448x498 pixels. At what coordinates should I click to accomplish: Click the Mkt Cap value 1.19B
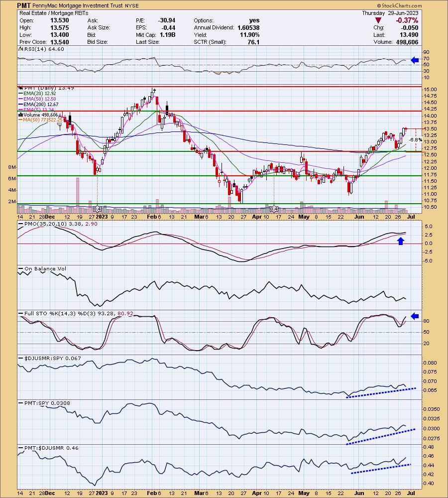point(167,35)
